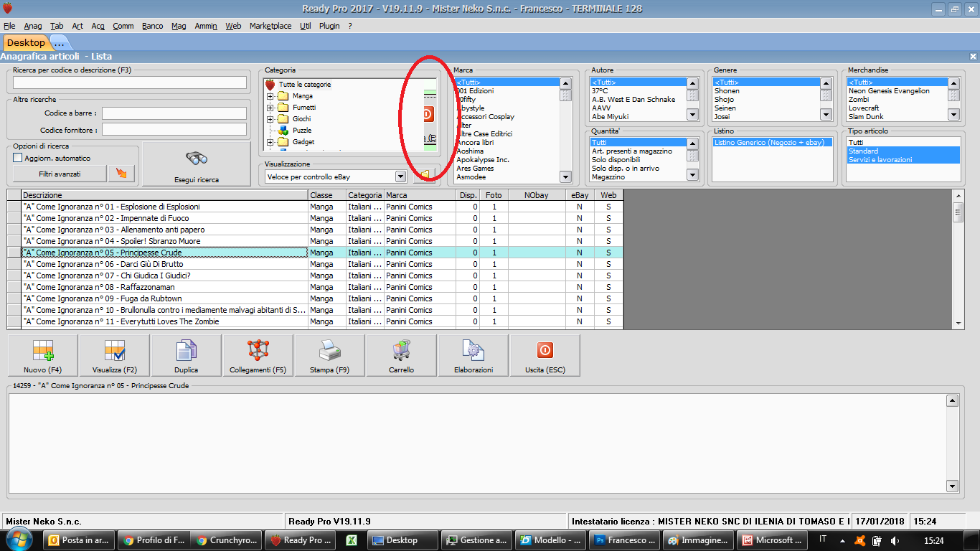Click the Nuovo (F4) new article button
The width and height of the screenshot is (980, 551).
[x=43, y=355]
